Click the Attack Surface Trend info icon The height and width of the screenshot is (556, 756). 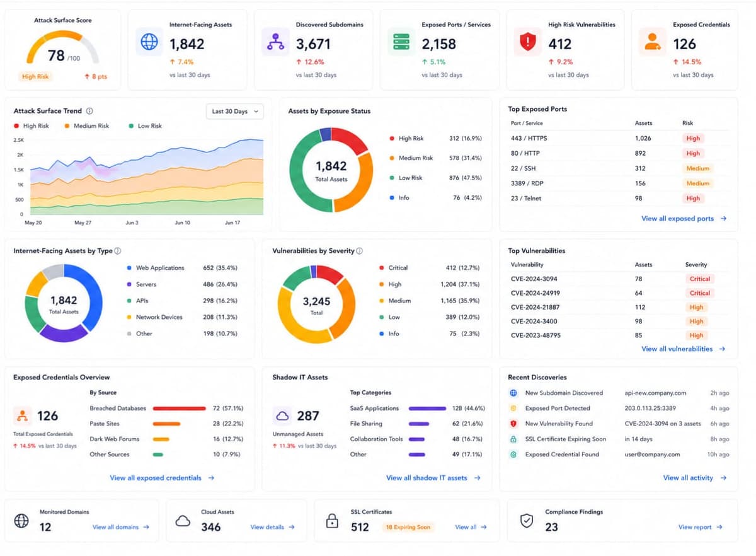pos(89,111)
